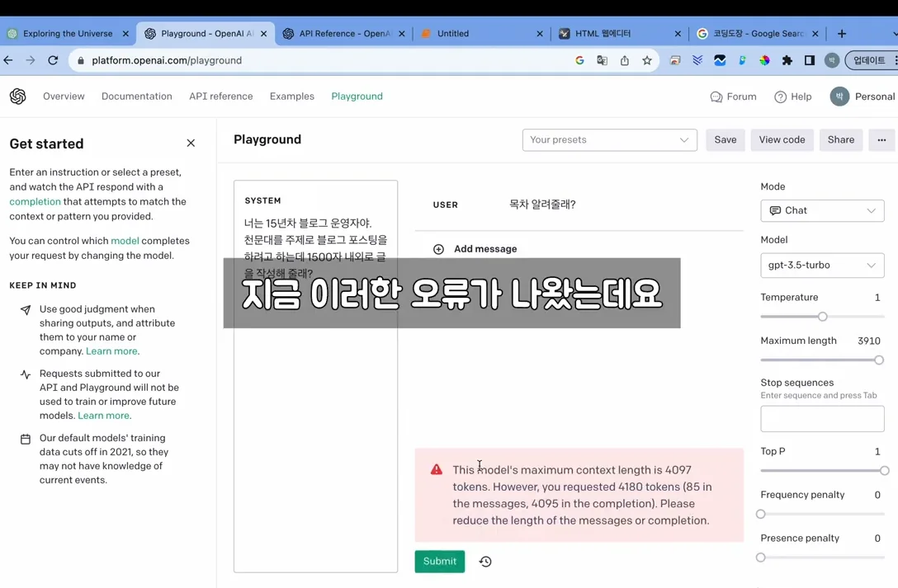Screen dimensions: 898x588
Task: Close the Google Search tab
Action: coord(815,34)
